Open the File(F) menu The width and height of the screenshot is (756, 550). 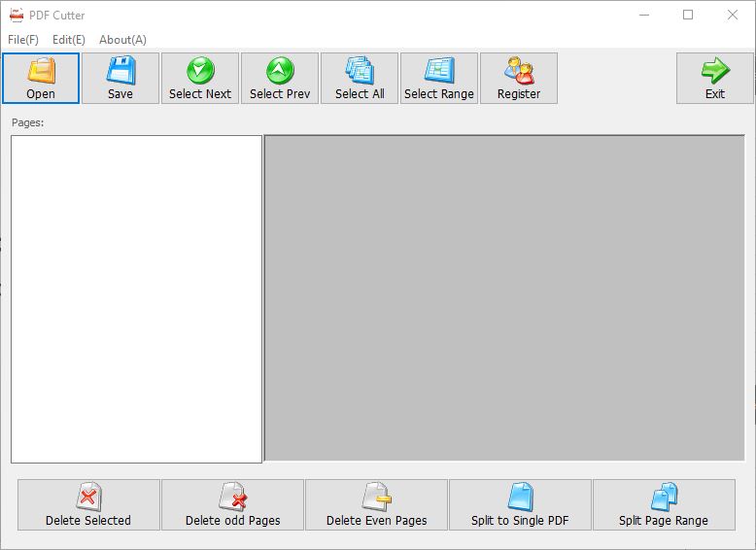tap(23, 40)
